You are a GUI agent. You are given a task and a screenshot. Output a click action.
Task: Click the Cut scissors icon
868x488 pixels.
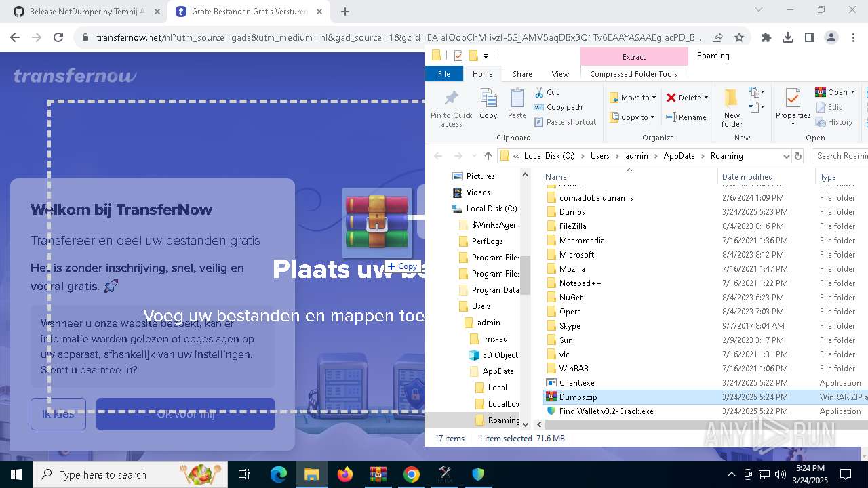539,92
